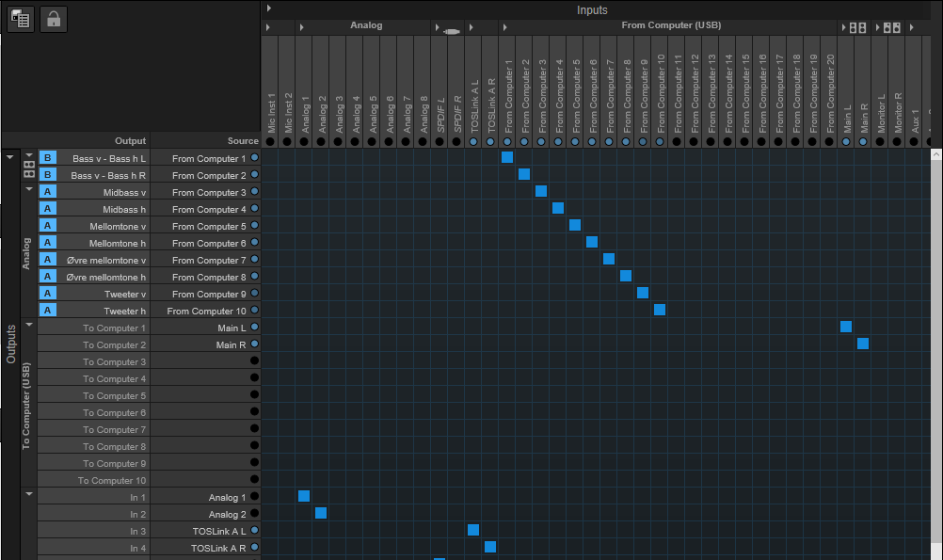Screen dimensions: 943x560
Task: Click the Analog input group header
Action: coord(366,25)
